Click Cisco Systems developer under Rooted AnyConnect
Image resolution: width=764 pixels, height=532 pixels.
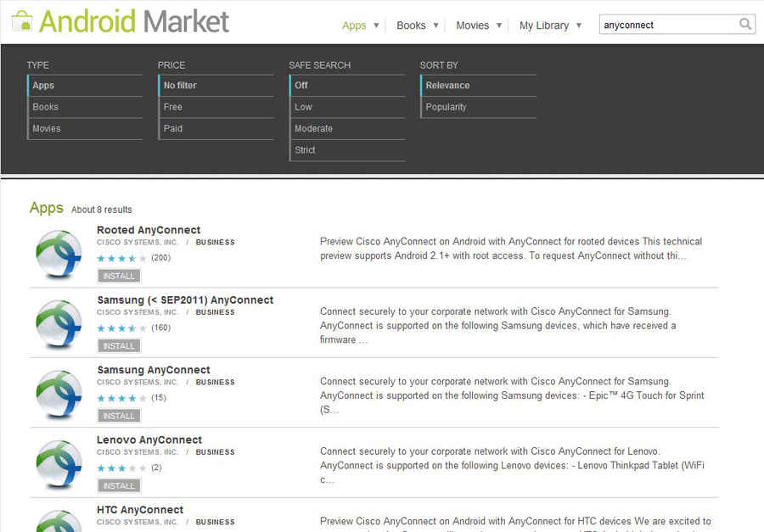click(x=138, y=242)
